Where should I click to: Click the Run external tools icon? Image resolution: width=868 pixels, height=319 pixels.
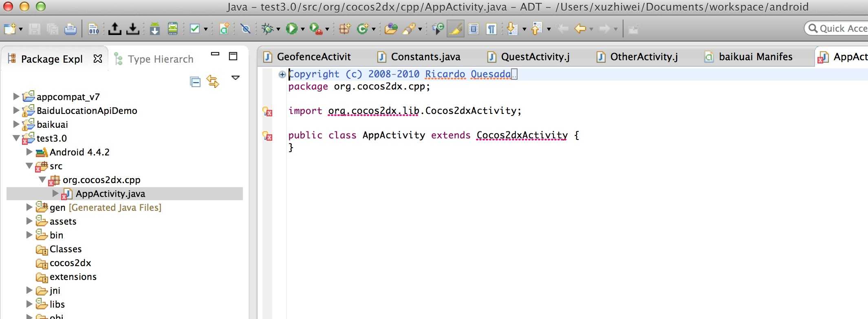315,29
